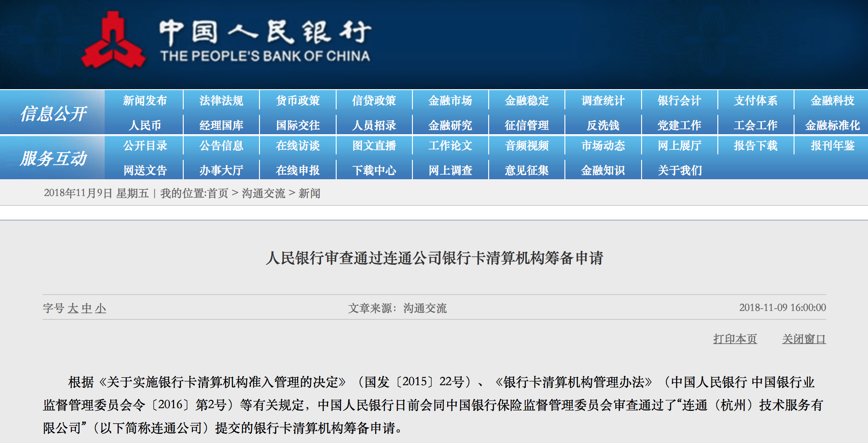868x443 pixels.
Task: Set font size to large 大
Action: [73, 308]
